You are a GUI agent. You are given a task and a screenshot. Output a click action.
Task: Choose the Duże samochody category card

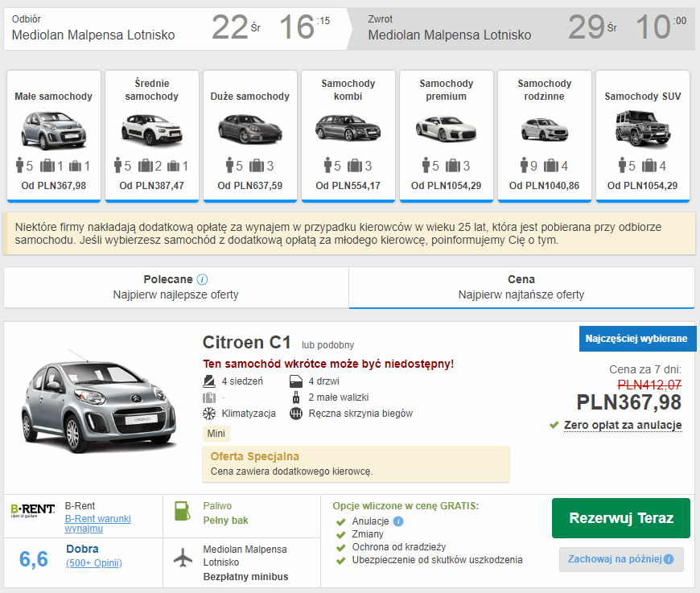(x=250, y=136)
